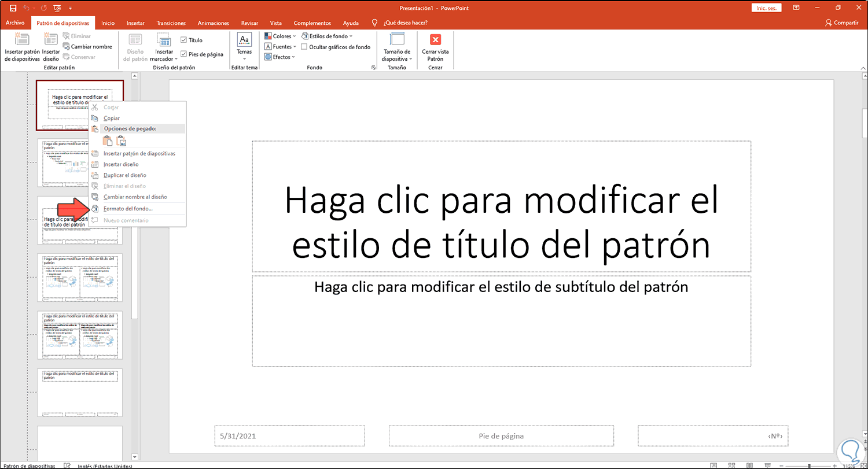Open the Insertar marcador placeholder menu
The image size is (868, 469).
164,47
